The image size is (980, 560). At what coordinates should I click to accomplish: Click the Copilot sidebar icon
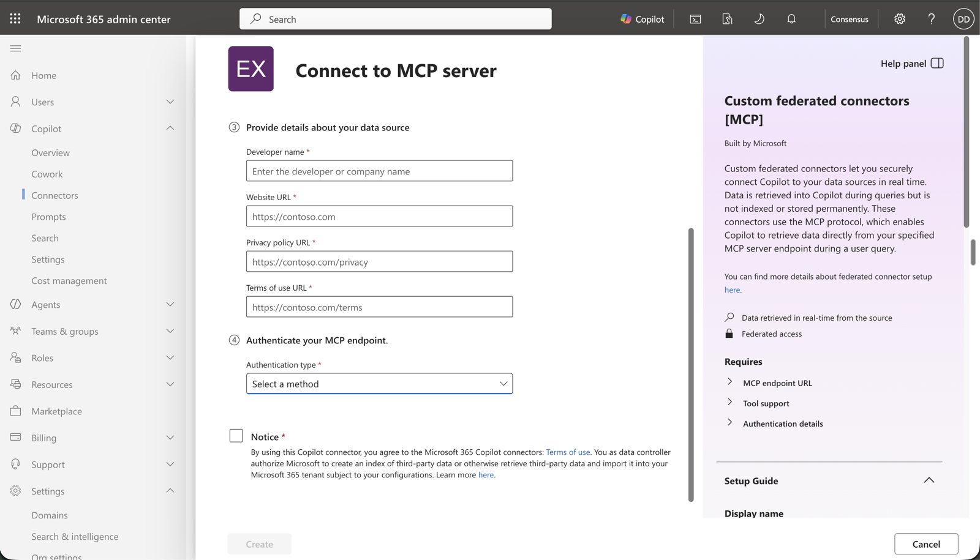tap(15, 129)
